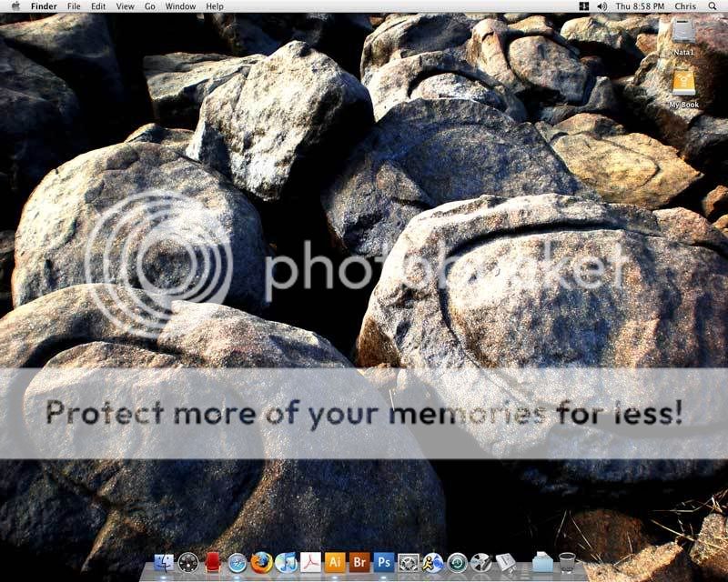Screen dimensions: 728x582
Task: Open the File menu
Action: point(74,6)
